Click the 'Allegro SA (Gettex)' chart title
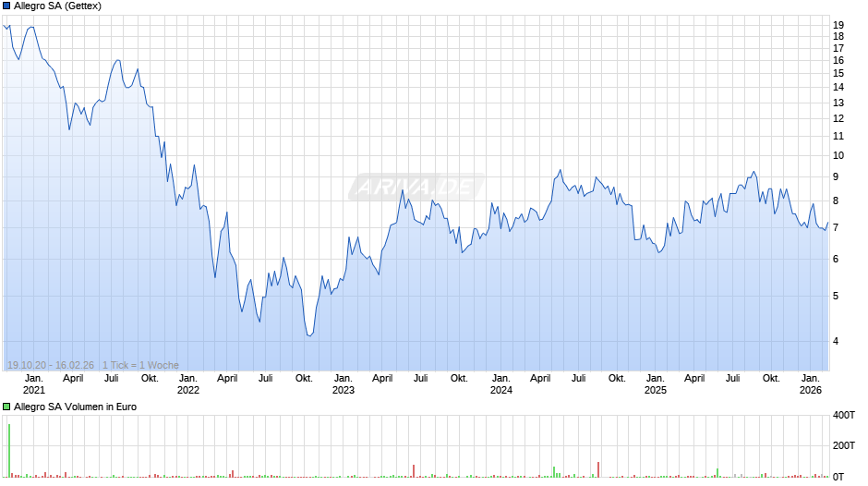This screenshot has width=868, height=486. tap(57, 6)
